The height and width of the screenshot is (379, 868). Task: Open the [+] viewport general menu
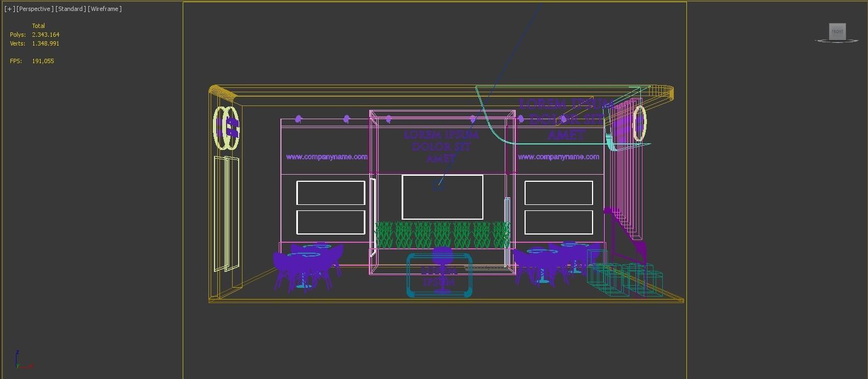(x=9, y=9)
